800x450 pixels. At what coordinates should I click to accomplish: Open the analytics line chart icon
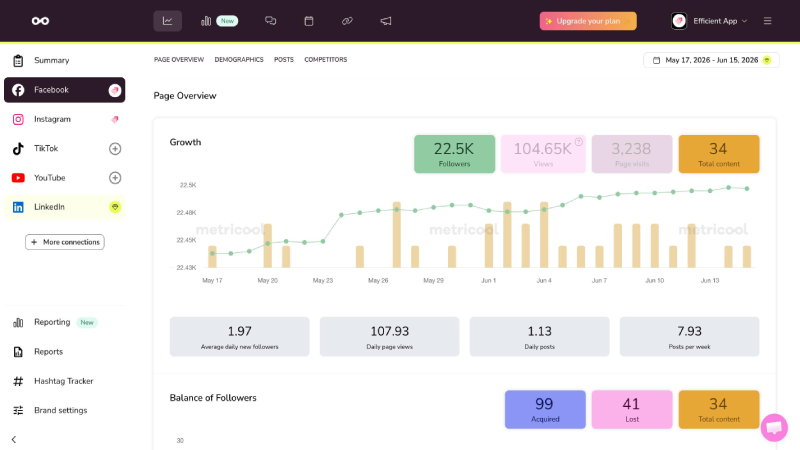[x=167, y=21]
